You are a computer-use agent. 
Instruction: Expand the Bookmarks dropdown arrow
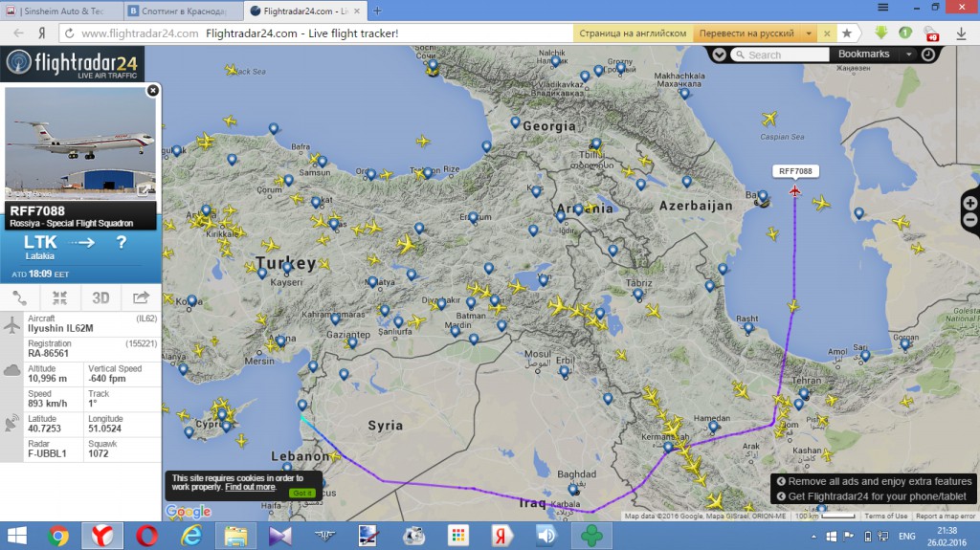(x=909, y=55)
